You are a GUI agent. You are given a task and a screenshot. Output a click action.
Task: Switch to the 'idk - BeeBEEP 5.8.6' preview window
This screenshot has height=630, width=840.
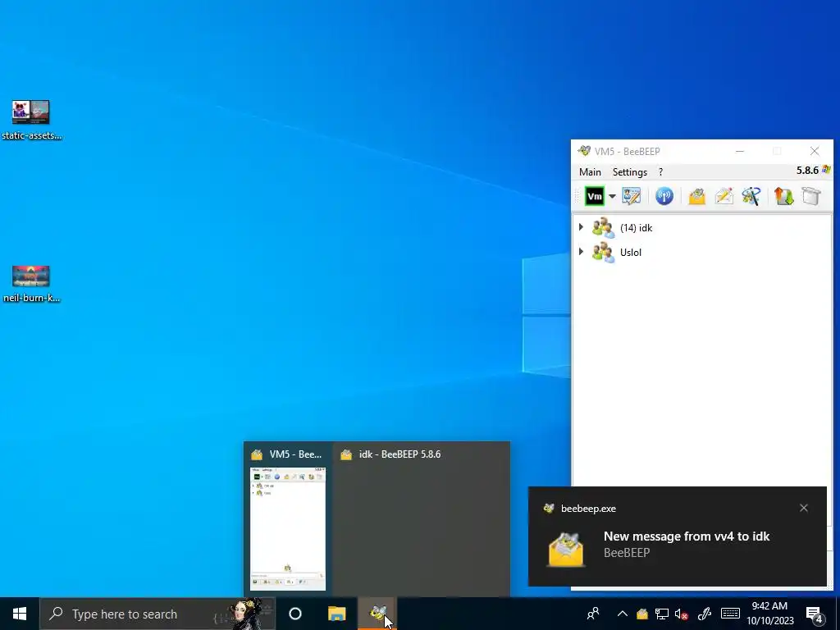pos(421,518)
